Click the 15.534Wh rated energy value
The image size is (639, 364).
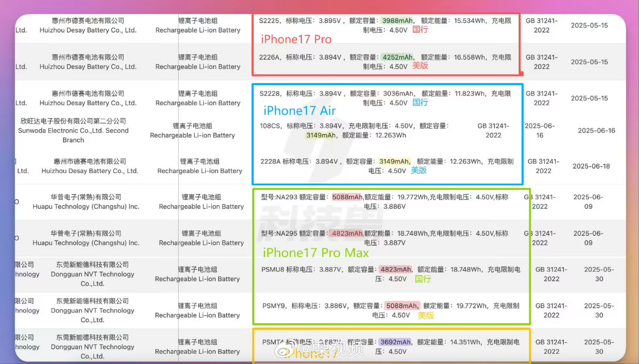click(x=469, y=21)
